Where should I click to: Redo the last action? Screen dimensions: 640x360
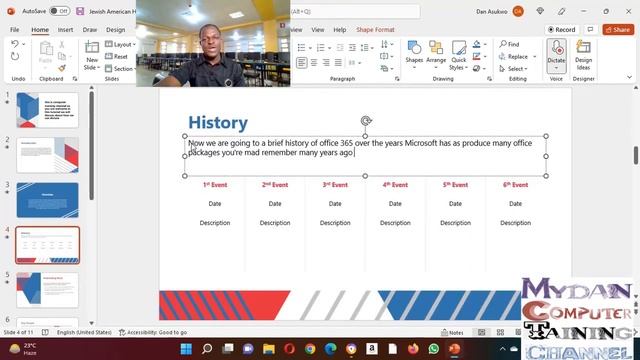click(15, 56)
